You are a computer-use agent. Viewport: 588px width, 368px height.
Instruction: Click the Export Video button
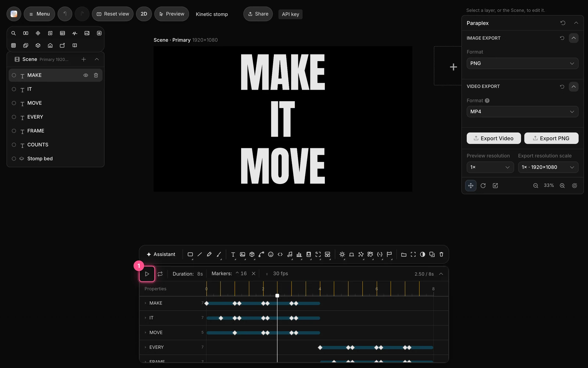(x=494, y=138)
